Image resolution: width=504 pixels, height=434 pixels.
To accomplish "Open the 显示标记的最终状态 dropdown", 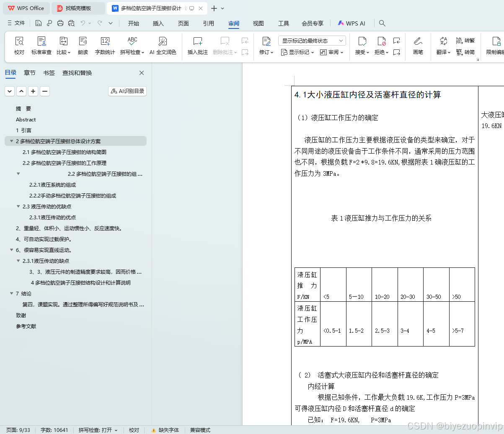I will (312, 41).
